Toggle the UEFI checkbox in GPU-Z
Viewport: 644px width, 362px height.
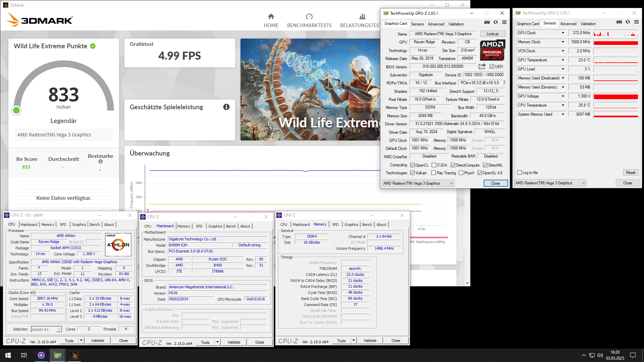click(x=492, y=67)
